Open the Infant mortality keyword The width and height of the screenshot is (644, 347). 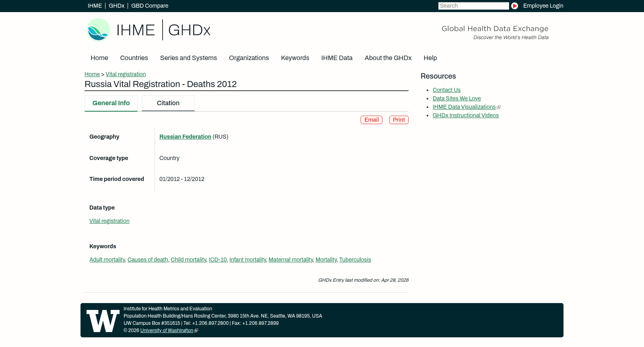248,260
